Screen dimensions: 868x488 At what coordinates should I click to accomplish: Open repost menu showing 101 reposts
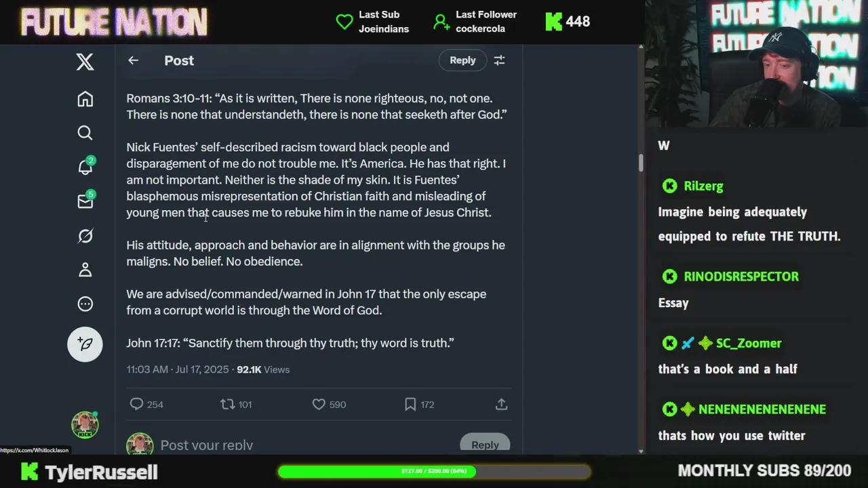236,405
